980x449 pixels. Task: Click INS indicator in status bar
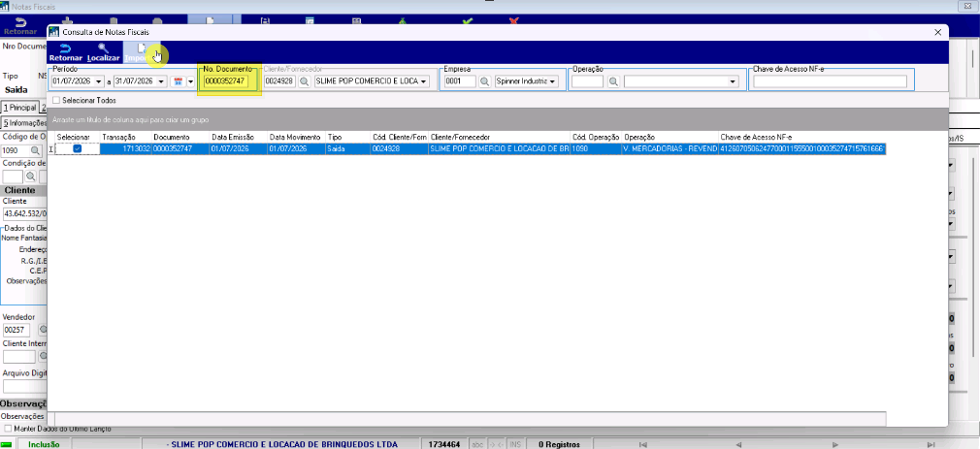(515, 444)
